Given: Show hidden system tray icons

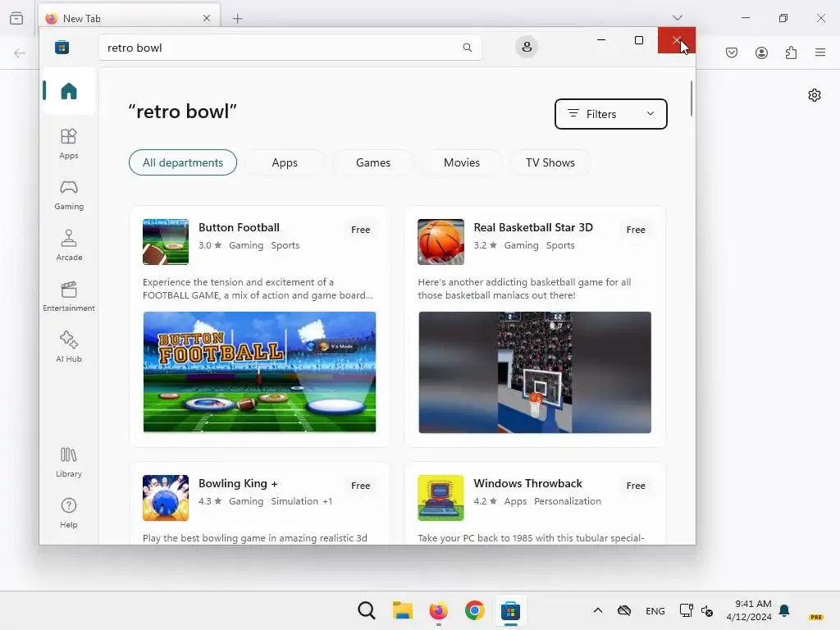Looking at the screenshot, I should pos(598,610).
